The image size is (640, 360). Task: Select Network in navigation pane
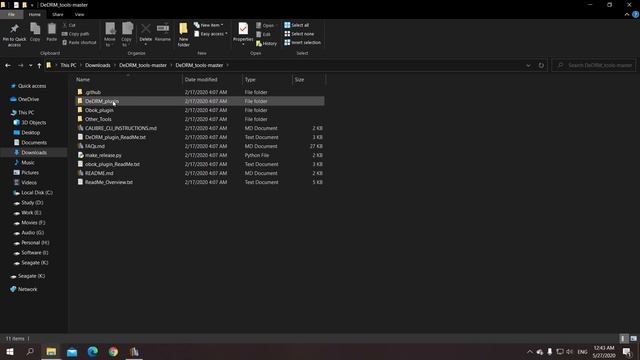click(x=27, y=289)
